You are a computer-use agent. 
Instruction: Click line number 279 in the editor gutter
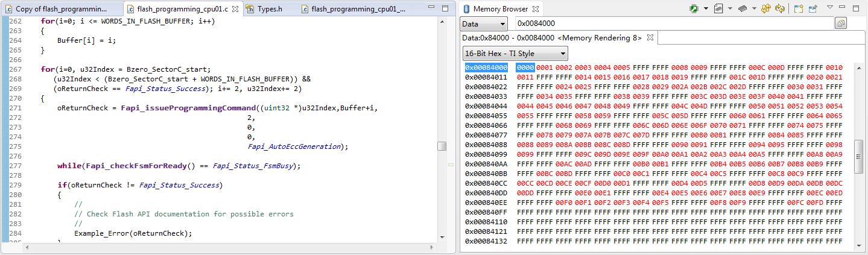click(15, 185)
